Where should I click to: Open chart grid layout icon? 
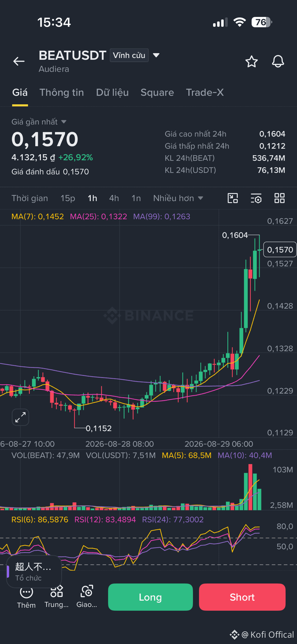tap(279, 198)
